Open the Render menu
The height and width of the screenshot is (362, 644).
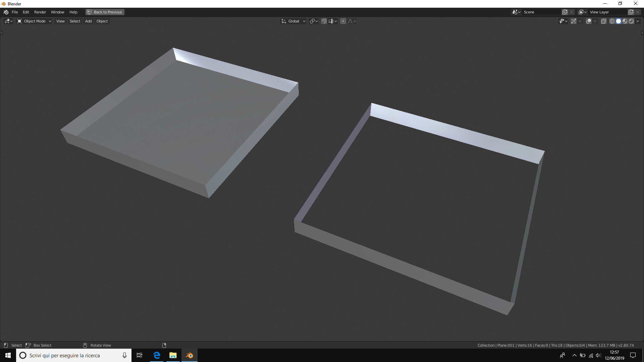point(40,12)
